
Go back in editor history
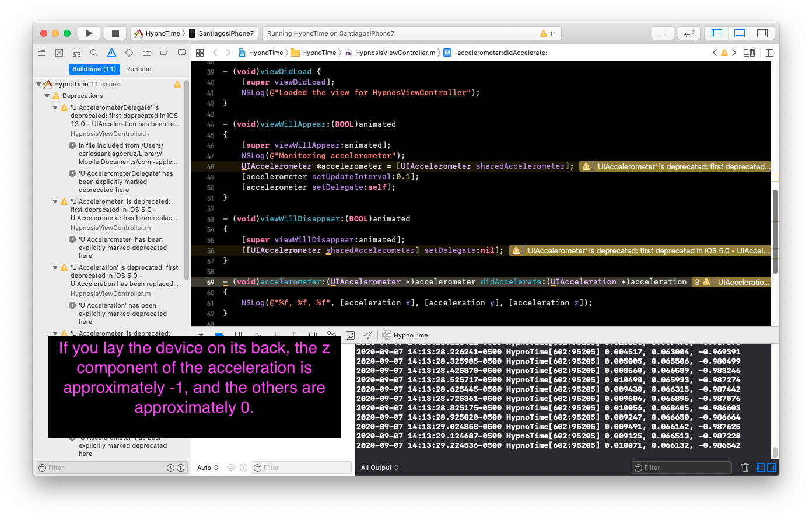coord(215,53)
